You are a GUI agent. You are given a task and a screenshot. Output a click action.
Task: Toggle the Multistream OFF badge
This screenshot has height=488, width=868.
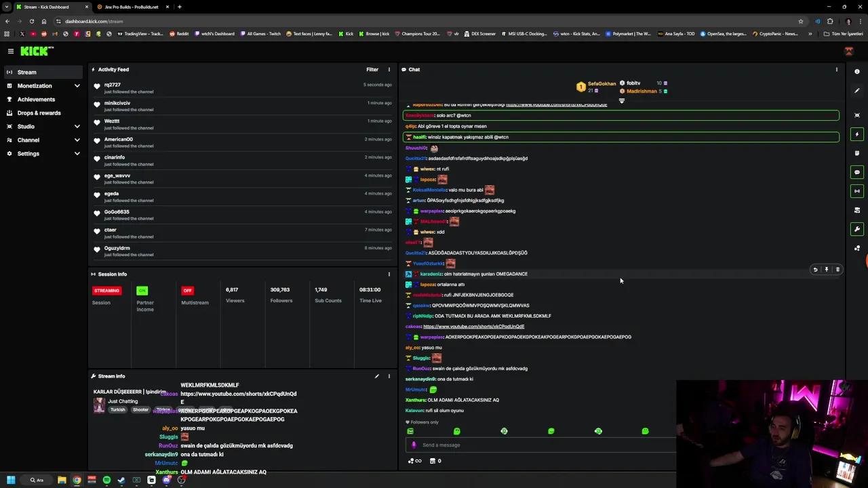point(188,290)
